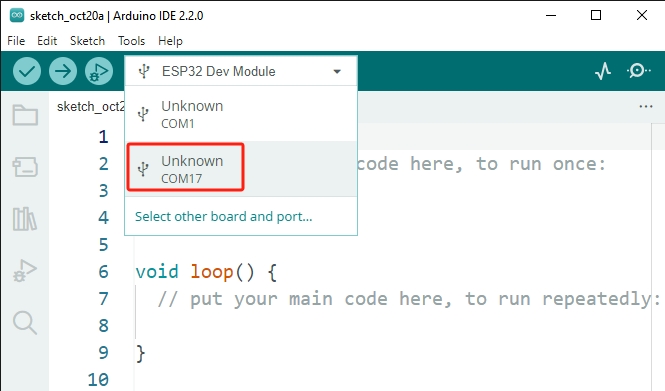This screenshot has width=665, height=391.
Task: Select the Unknown COM1 port
Action: click(241, 114)
